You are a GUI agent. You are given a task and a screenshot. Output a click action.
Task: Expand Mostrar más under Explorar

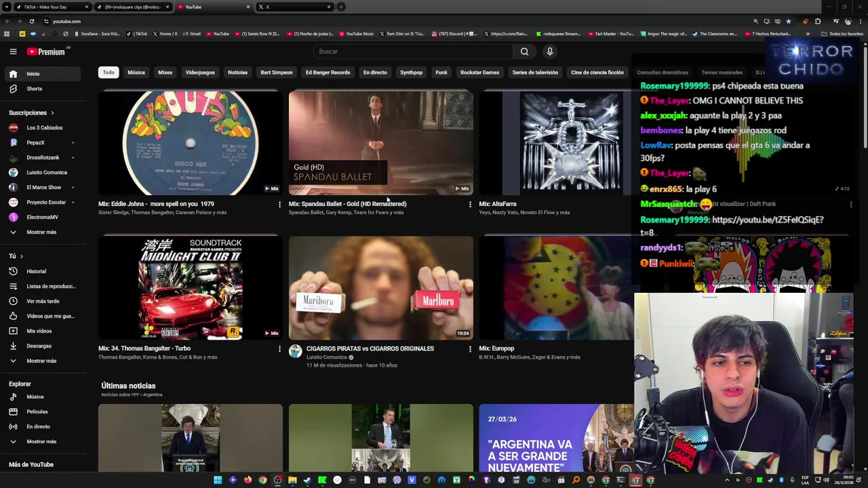tap(43, 441)
